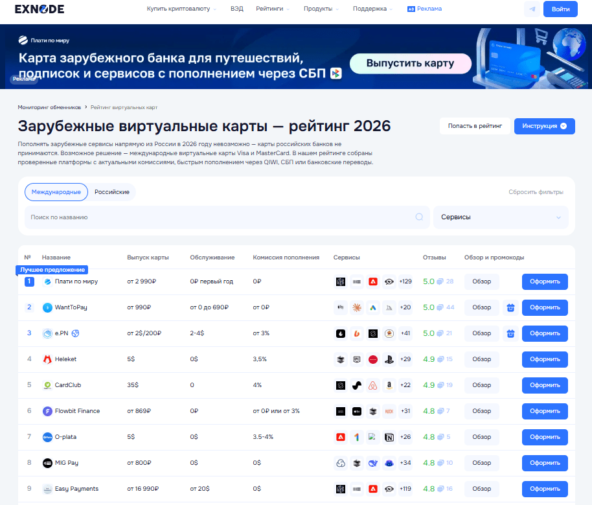Click the SBP icon in the banner
Viewport: 592px width, 505px height.
pos(336,73)
